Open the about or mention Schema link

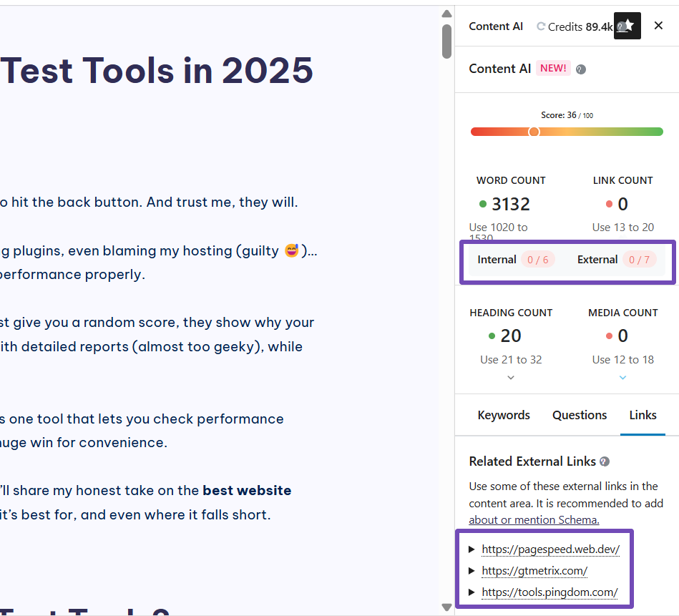click(x=534, y=519)
